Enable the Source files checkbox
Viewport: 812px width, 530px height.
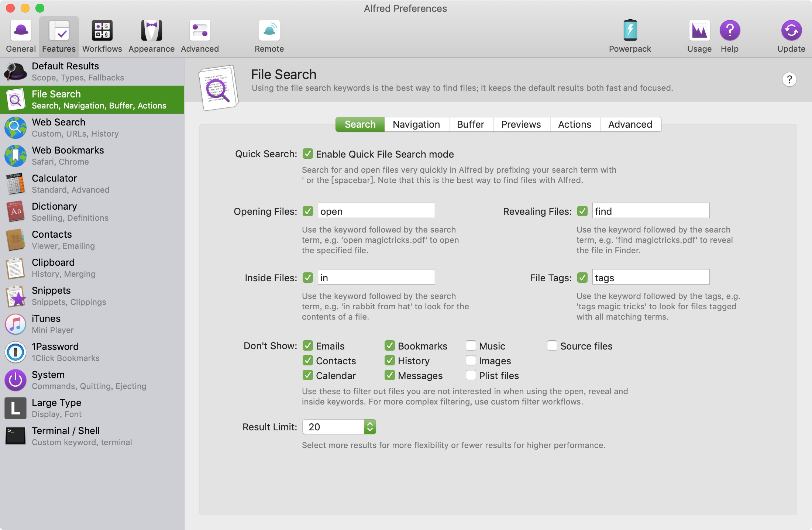click(552, 345)
